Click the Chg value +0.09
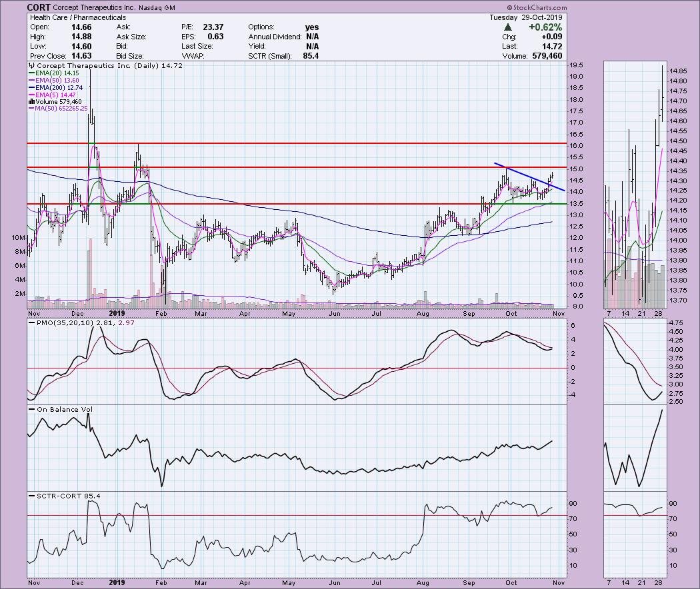This screenshot has width=700, height=589. coord(551,37)
